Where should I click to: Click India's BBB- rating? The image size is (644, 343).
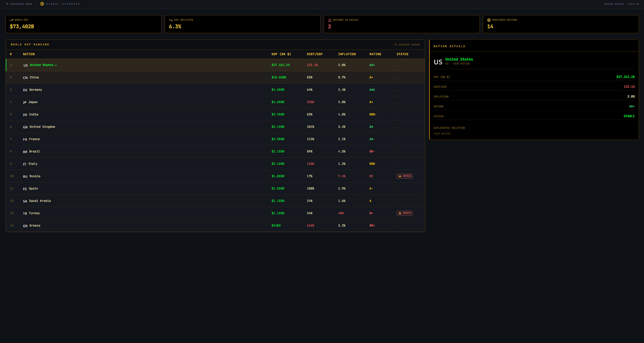point(373,115)
